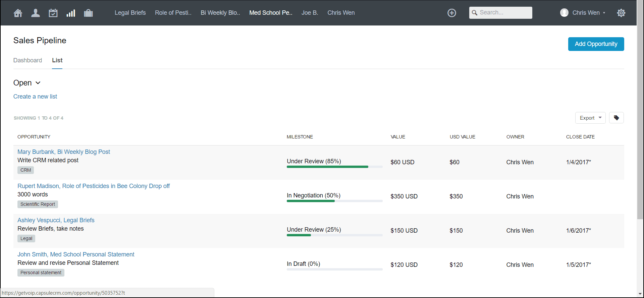Click Write CRM related post description
Viewport: 644px width, 298px height.
pos(48,160)
